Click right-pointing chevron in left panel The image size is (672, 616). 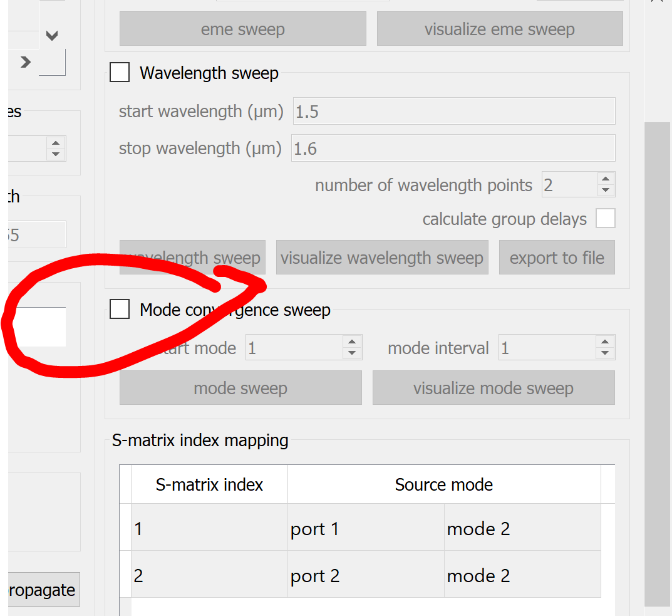click(26, 62)
